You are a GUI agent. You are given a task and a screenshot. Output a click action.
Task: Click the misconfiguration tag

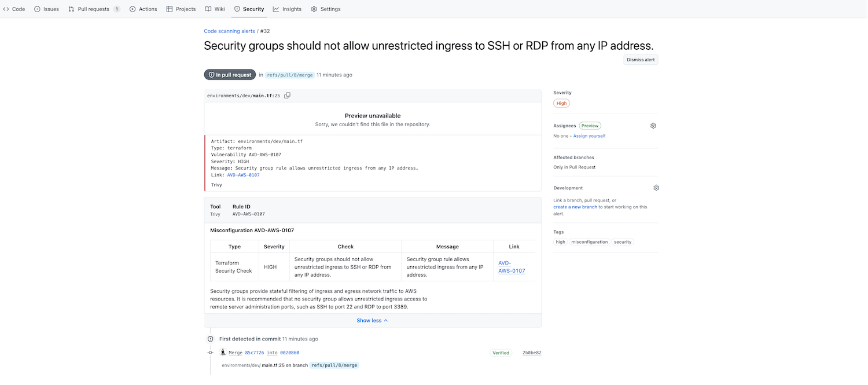(589, 242)
